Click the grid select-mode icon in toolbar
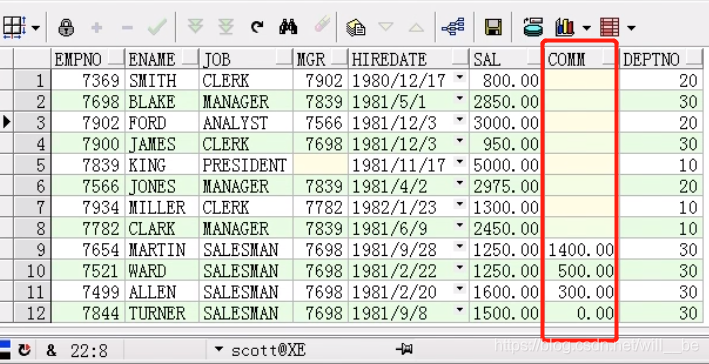The width and height of the screenshot is (709, 364). click(14, 28)
